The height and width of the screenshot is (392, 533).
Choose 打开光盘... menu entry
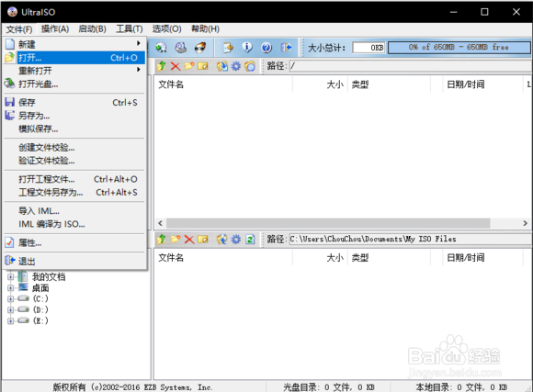(x=74, y=84)
